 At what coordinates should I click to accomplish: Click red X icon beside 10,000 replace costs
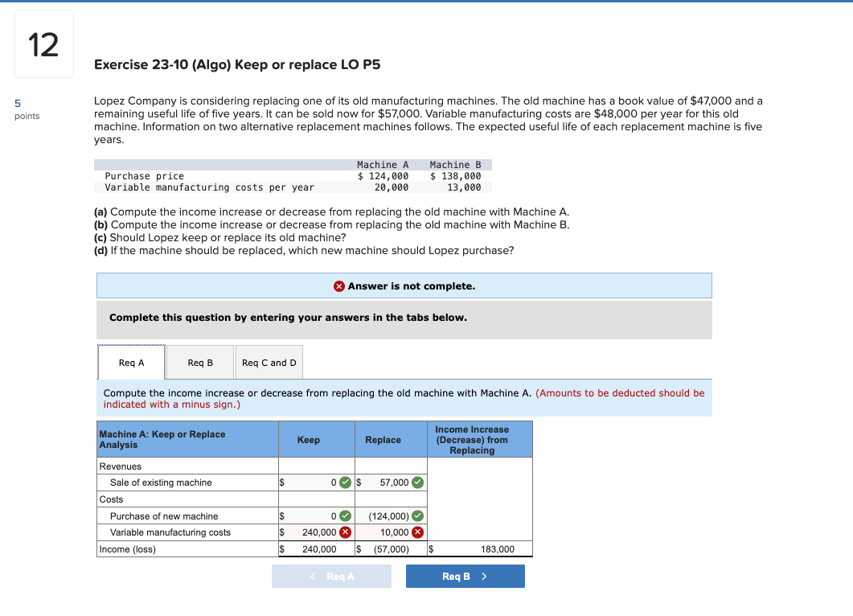point(417,532)
